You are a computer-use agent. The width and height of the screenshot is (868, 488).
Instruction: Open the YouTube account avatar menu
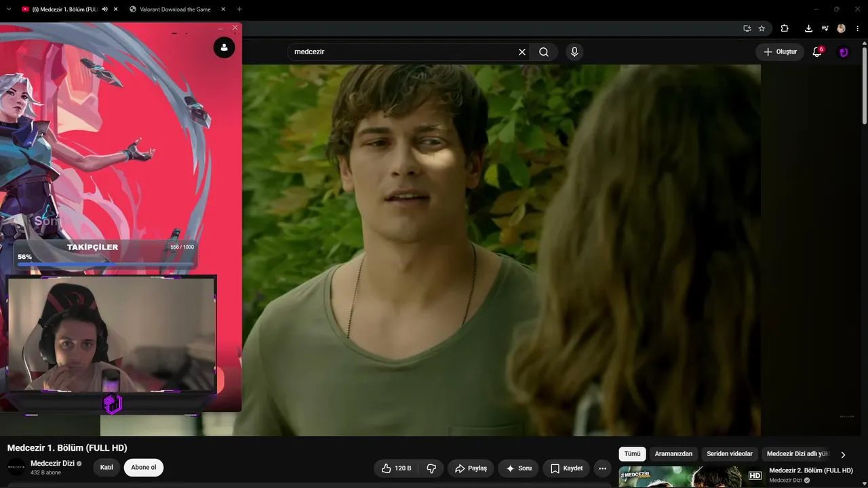(844, 52)
